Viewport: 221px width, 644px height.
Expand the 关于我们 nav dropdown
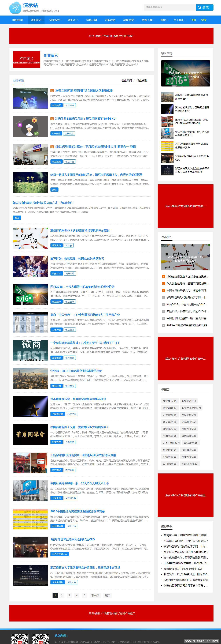click(180, 20)
